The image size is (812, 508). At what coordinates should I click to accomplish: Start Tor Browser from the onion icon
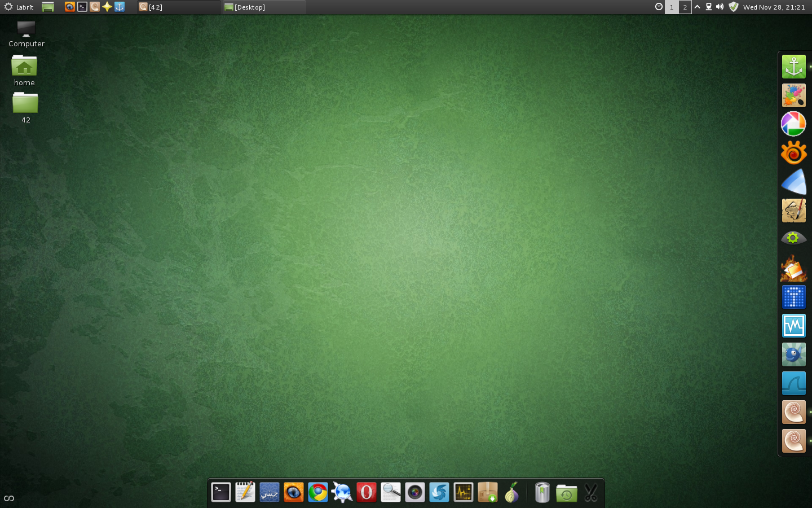point(511,492)
